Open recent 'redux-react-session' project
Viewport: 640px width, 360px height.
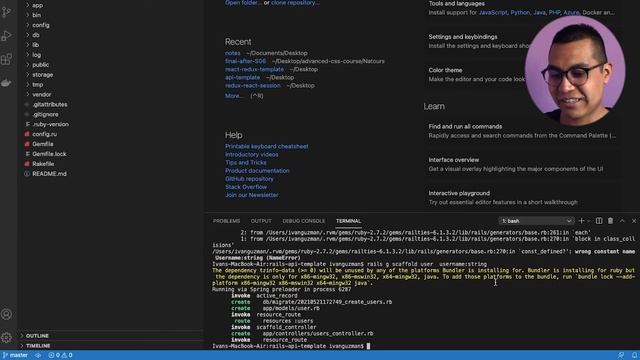(253, 86)
